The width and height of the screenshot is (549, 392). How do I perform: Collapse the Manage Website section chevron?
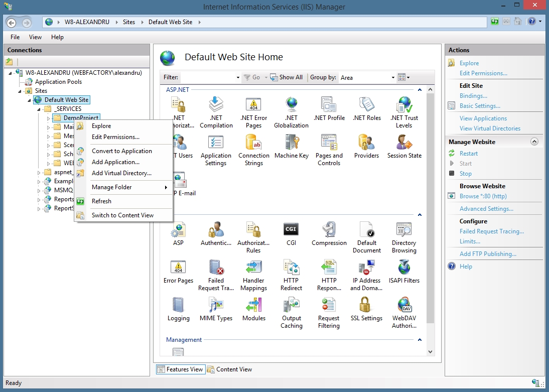(534, 142)
